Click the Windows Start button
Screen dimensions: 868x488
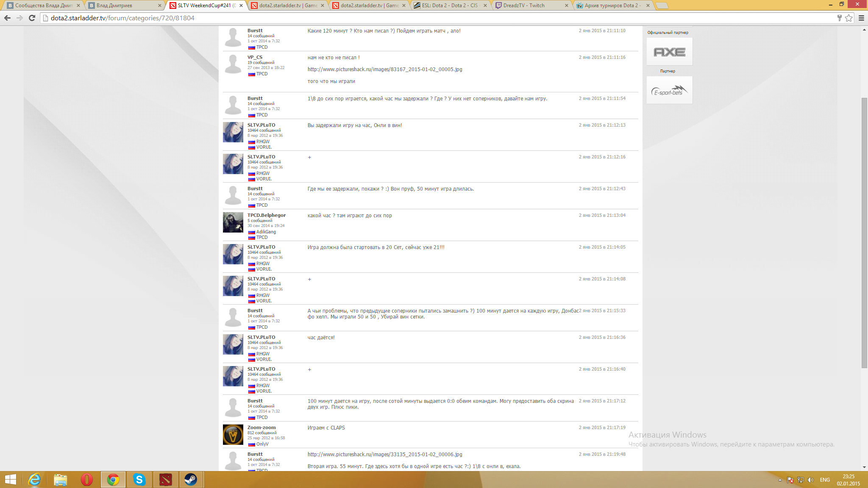point(10,480)
